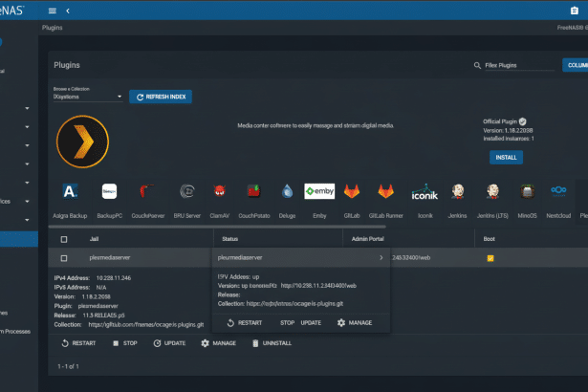
Task: Select the GitLab Runner plugin icon
Action: 386,191
